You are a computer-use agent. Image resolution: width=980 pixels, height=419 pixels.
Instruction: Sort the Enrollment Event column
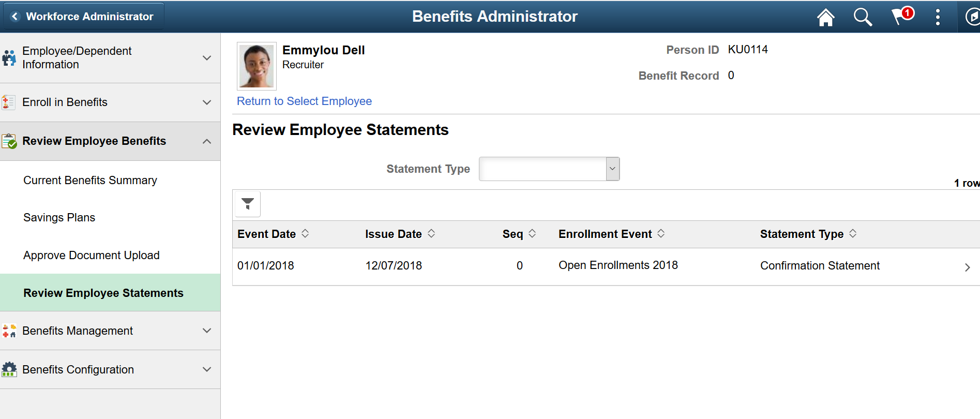click(661, 234)
